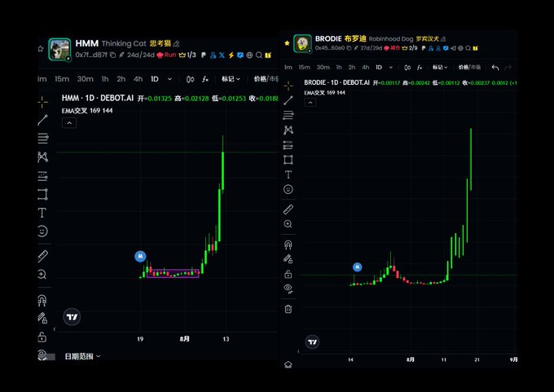Toggle stay-in-drawing-mode on HMM chart
This screenshot has width=554, height=392.
(x=42, y=318)
